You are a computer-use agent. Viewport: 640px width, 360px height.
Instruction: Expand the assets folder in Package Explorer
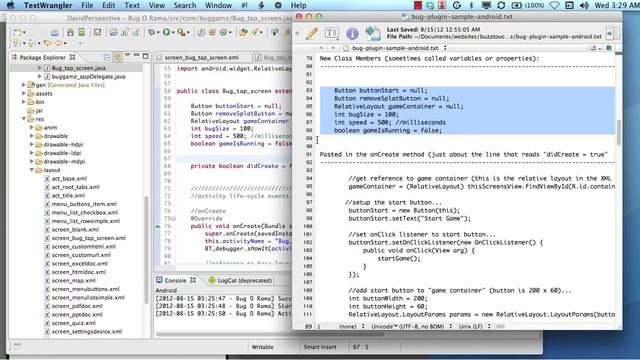24,93
